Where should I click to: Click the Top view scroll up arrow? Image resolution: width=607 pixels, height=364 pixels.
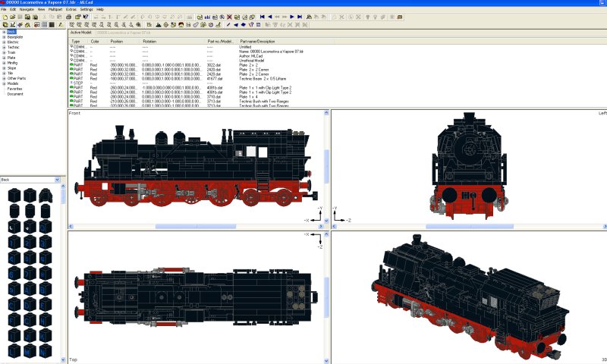pyautogui.click(x=326, y=234)
